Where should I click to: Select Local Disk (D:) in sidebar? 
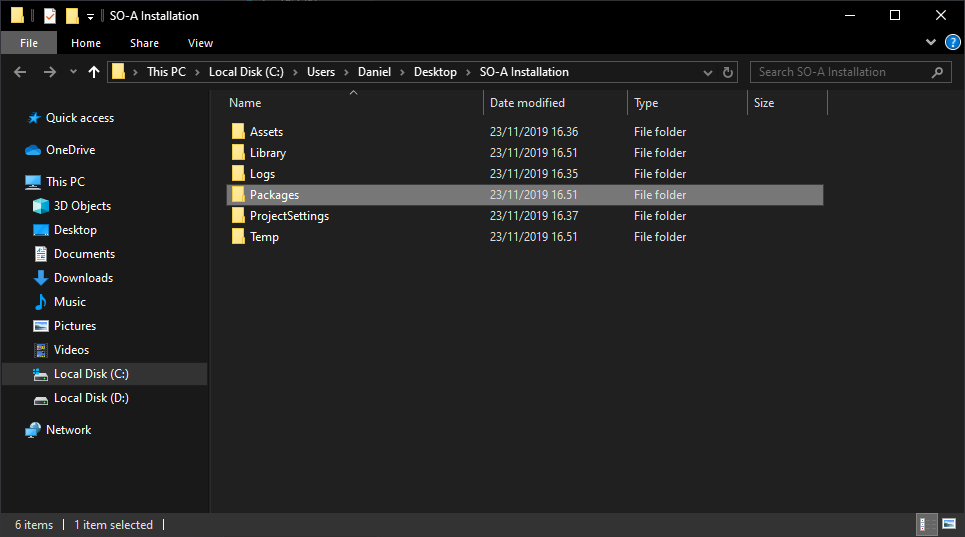(91, 398)
